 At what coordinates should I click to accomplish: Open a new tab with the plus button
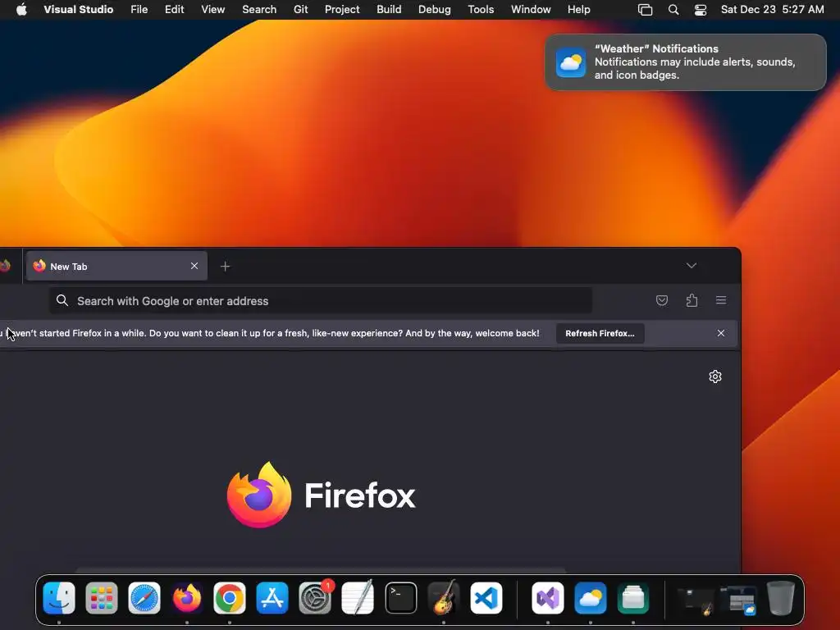point(226,267)
